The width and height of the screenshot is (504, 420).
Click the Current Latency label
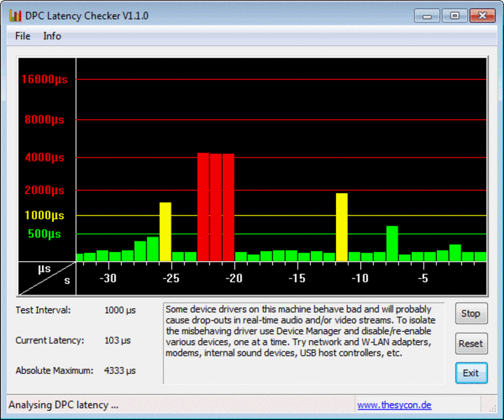pyautogui.click(x=50, y=340)
